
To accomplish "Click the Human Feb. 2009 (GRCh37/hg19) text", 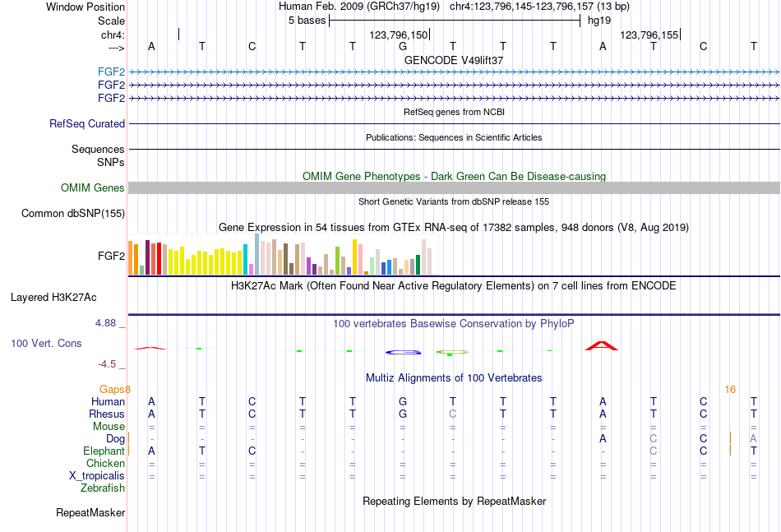I will click(359, 7).
